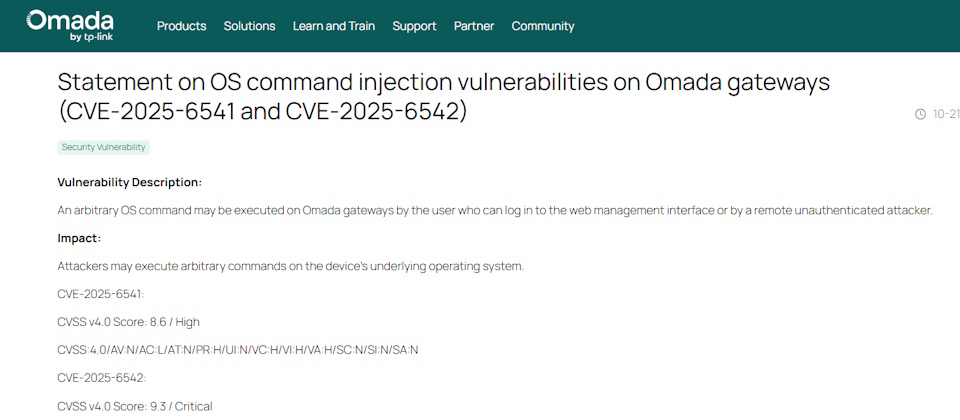The image size is (960, 420).
Task: Click the CVE-2025-6542 label
Action: [x=102, y=378]
